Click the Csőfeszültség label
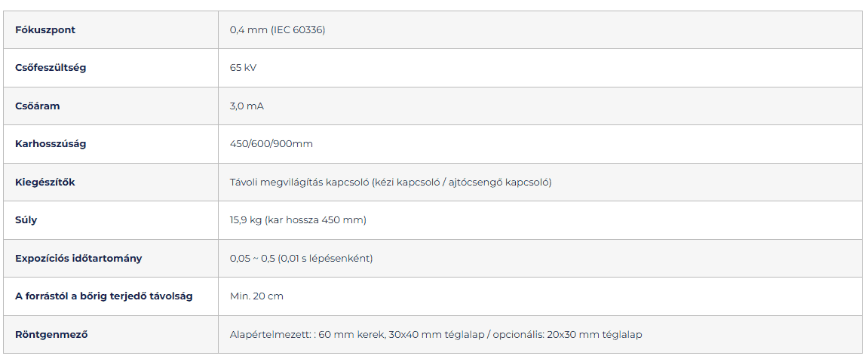The height and width of the screenshot is (362, 868). (x=51, y=68)
